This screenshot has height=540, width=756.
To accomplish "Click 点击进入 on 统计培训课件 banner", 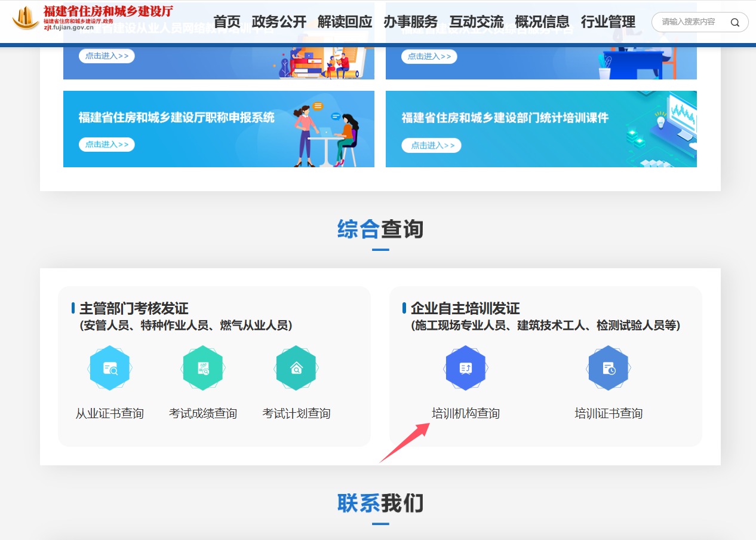I will click(431, 145).
